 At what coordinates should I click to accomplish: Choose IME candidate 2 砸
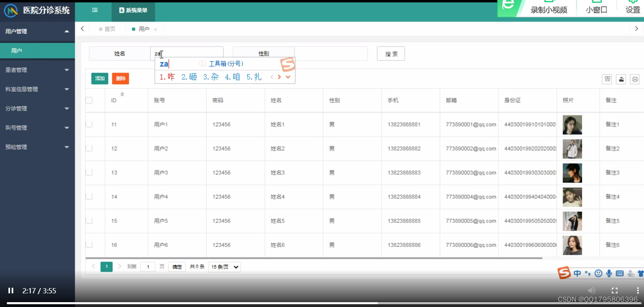tap(189, 77)
